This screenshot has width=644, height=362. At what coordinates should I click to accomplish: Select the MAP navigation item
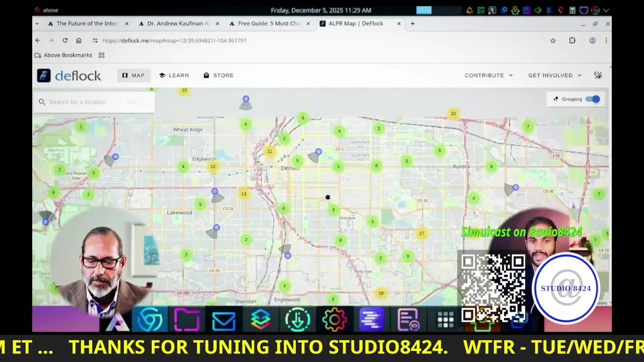coord(133,75)
